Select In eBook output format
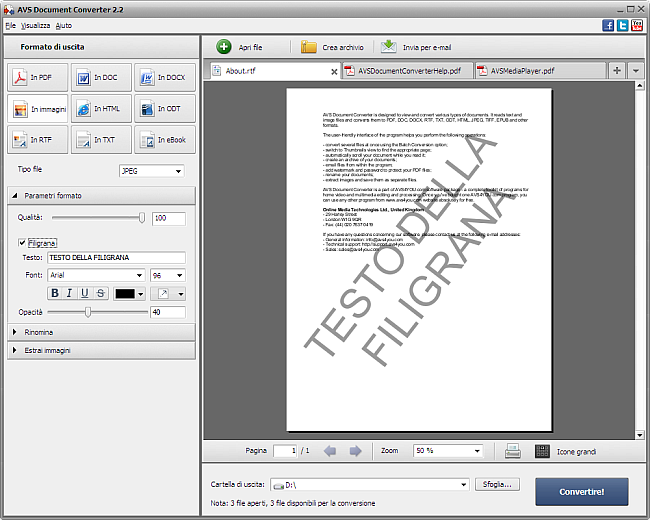 (165, 140)
